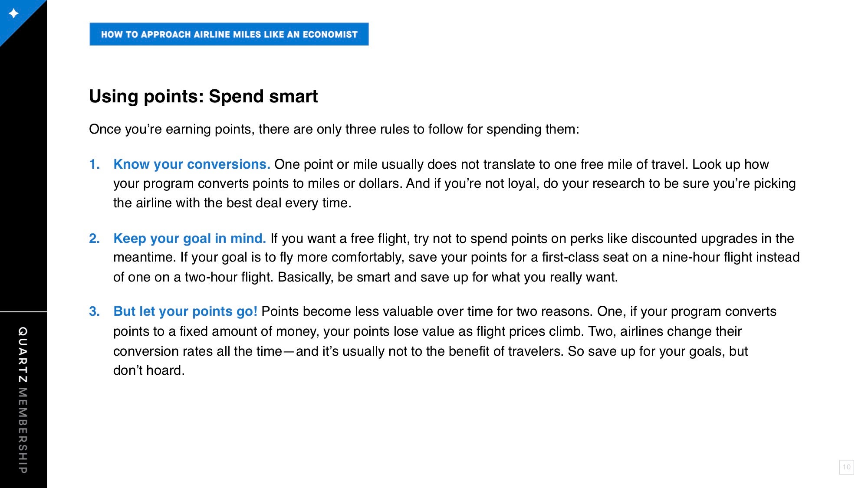Image resolution: width=868 pixels, height=488 pixels.
Task: Click the white divider line in black sidebar
Action: pos(23,311)
